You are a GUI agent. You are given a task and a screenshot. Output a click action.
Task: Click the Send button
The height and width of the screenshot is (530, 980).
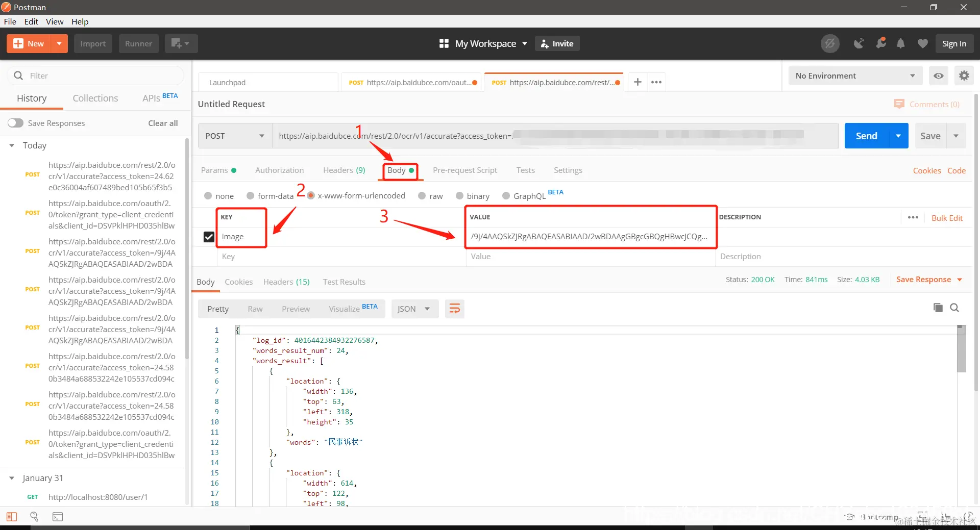click(867, 136)
